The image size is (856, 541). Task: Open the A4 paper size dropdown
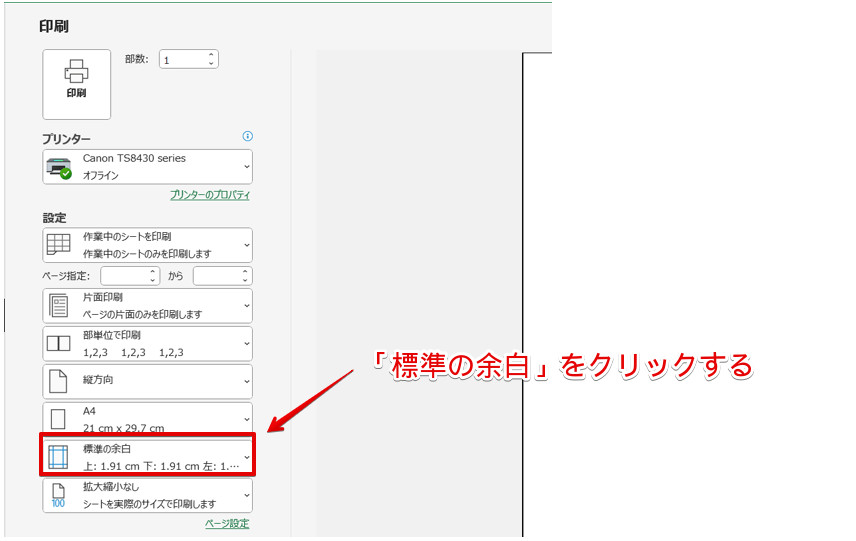click(x=147, y=418)
